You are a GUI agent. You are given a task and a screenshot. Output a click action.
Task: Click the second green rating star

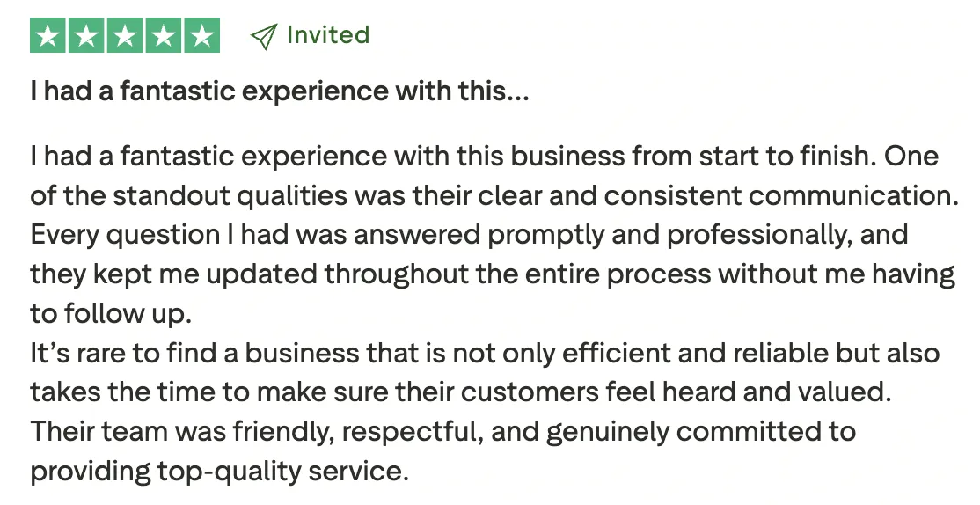86,35
